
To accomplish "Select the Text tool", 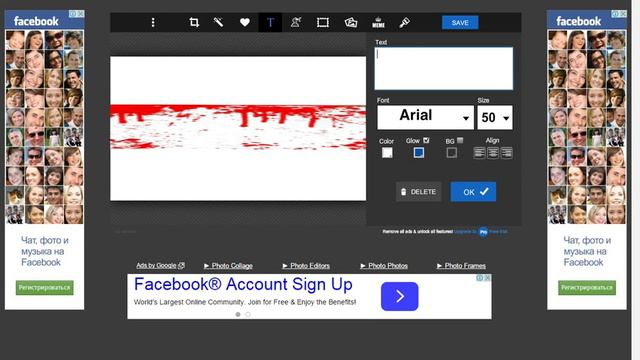I will click(x=270, y=22).
